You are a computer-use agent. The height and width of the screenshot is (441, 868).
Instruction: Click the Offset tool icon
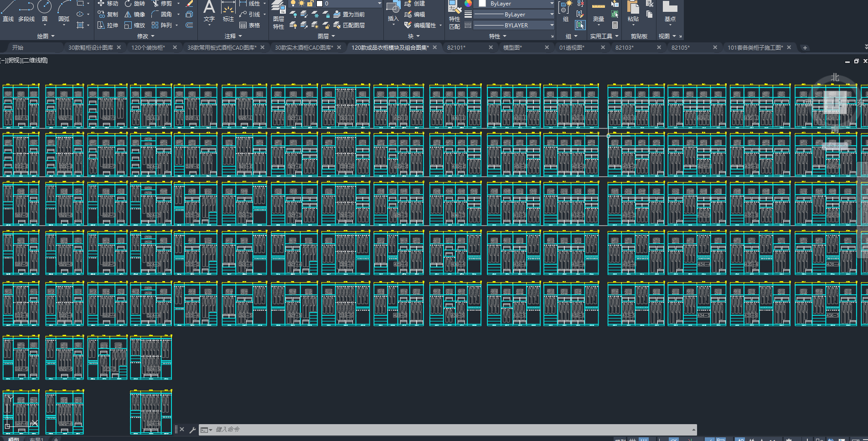pyautogui.click(x=190, y=26)
